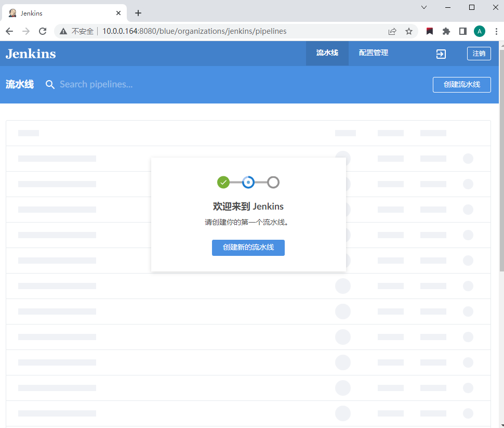Click the exit to classic Jenkins icon
The image size is (504, 428).
441,54
